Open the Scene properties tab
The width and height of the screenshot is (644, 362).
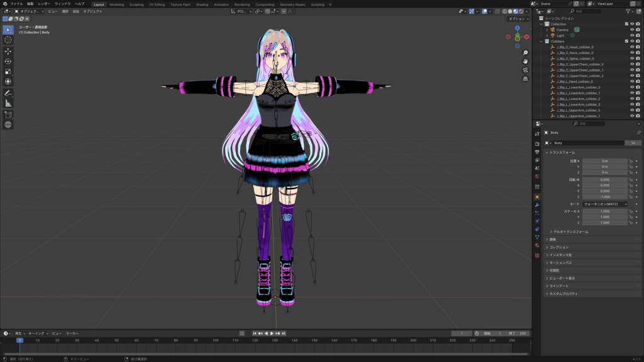click(537, 168)
